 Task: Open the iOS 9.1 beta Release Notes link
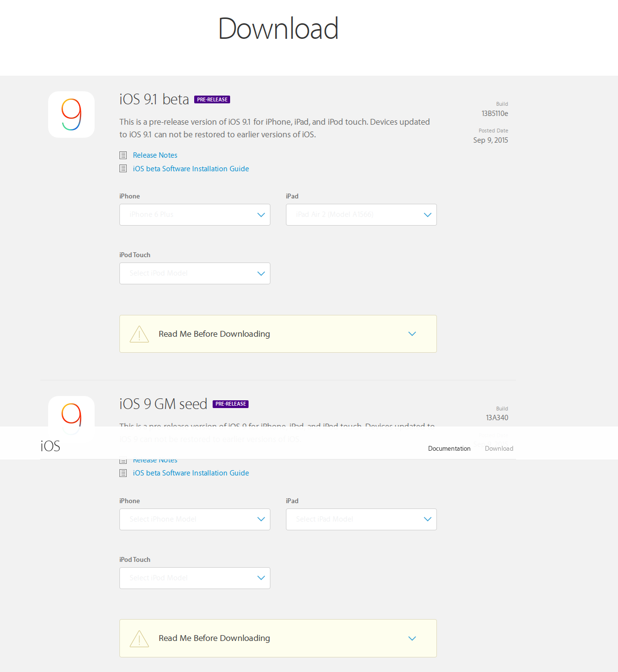click(x=155, y=155)
